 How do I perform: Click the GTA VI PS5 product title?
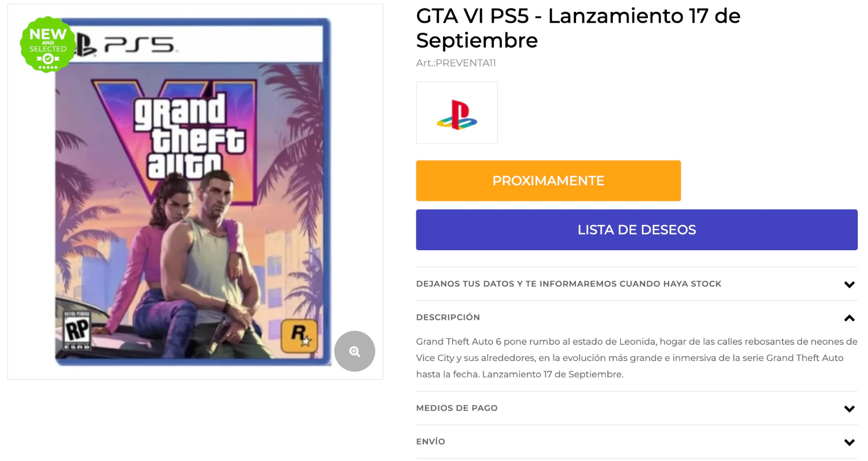578,28
